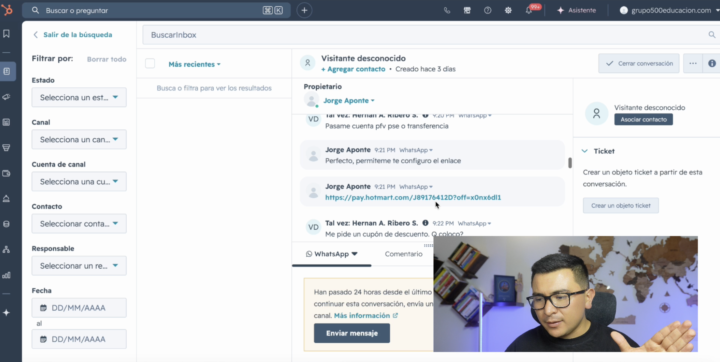The image size is (720, 362).
Task: Open the reporting bar chart icon in sidebar
Action: coord(6,275)
